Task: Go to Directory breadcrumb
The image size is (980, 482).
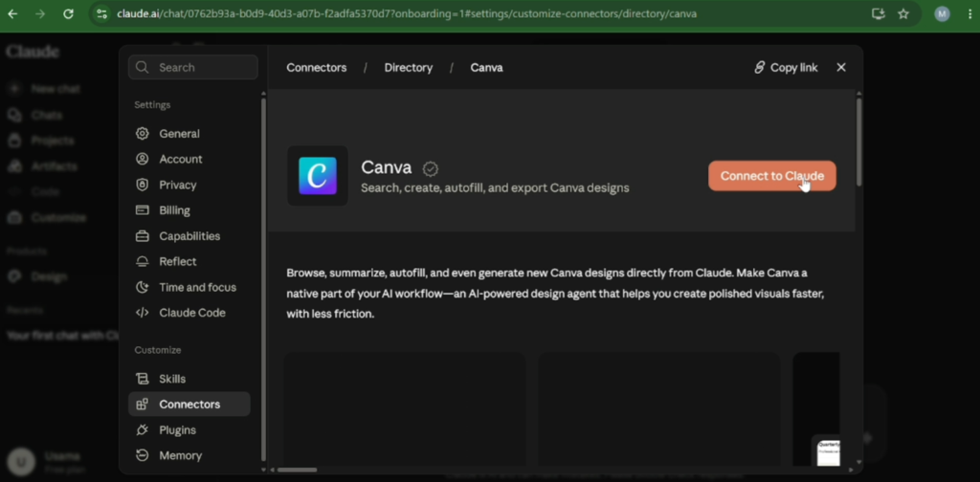Action: click(x=408, y=68)
